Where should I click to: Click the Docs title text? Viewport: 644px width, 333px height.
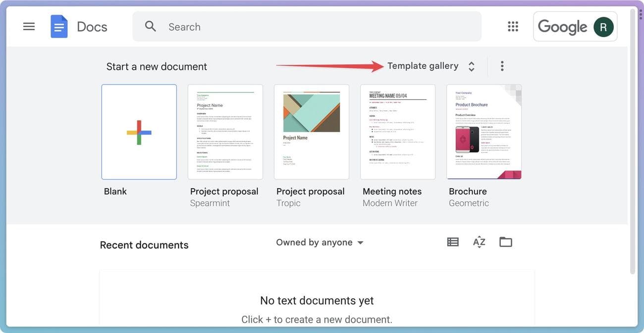92,27
